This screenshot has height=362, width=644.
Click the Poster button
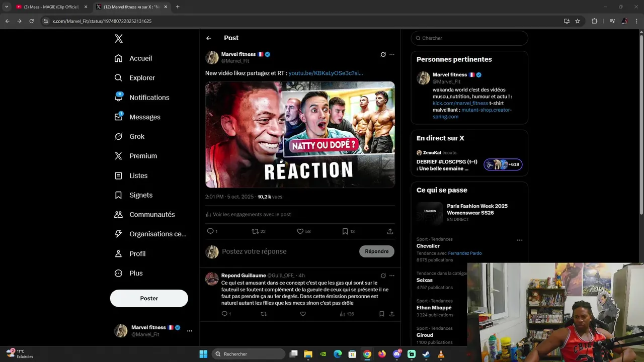(149, 298)
